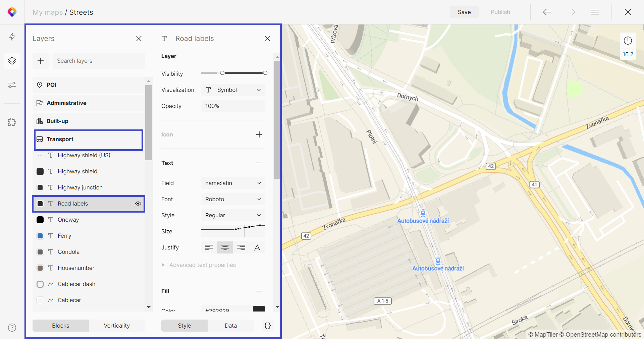Open the Font Roboto dropdown
This screenshot has height=339, width=644.
click(x=233, y=199)
